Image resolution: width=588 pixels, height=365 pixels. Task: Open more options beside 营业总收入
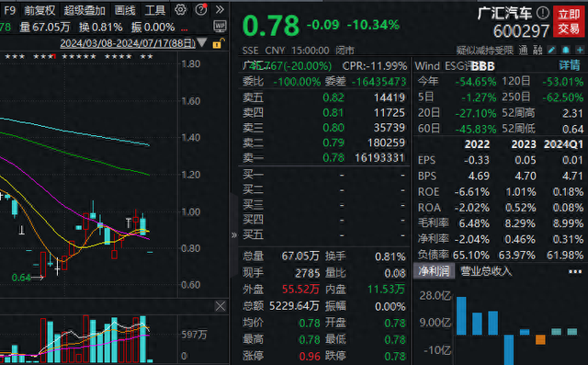pyautogui.click(x=575, y=271)
